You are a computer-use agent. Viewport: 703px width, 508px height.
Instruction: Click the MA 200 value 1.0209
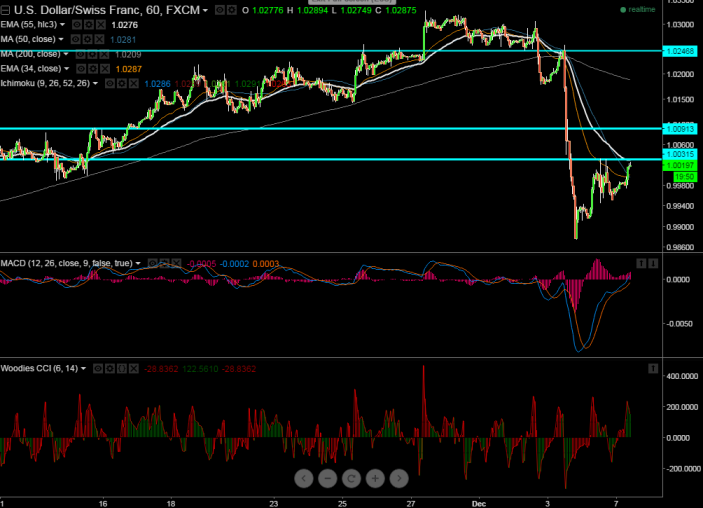pyautogui.click(x=128, y=55)
